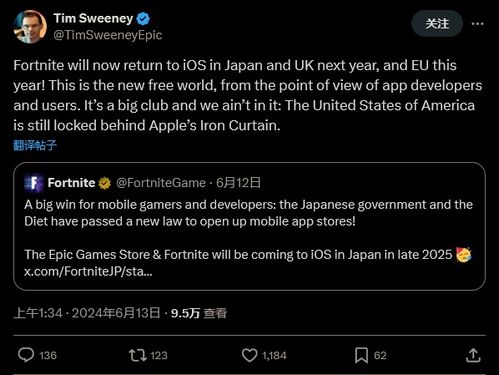Open the @TimSweeneyEpic handle link
The height and width of the screenshot is (375, 499).
click(108, 35)
